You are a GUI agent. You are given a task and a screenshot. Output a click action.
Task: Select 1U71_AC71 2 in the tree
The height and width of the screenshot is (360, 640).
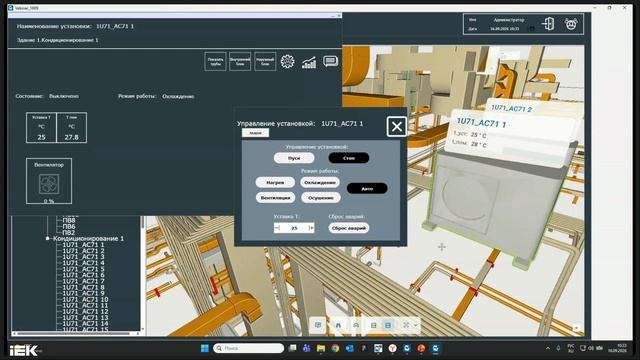83,251
